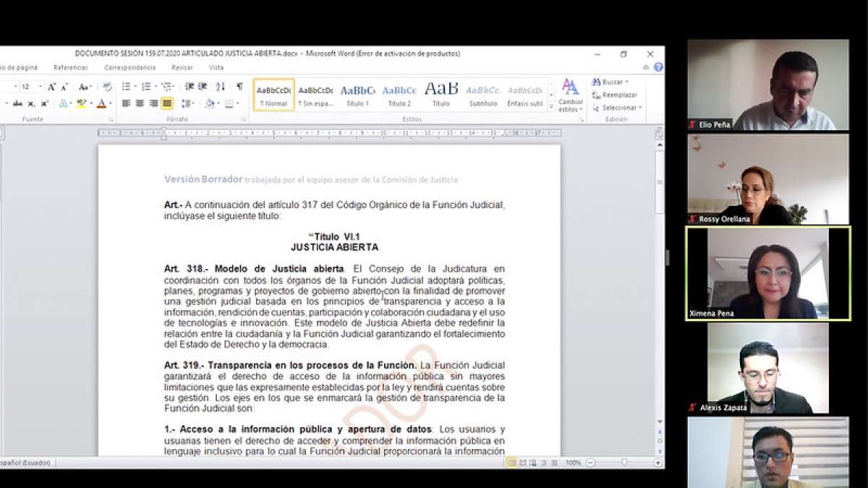The image size is (868, 488).
Task: Select Full Screen Reading view
Action: [524, 462]
